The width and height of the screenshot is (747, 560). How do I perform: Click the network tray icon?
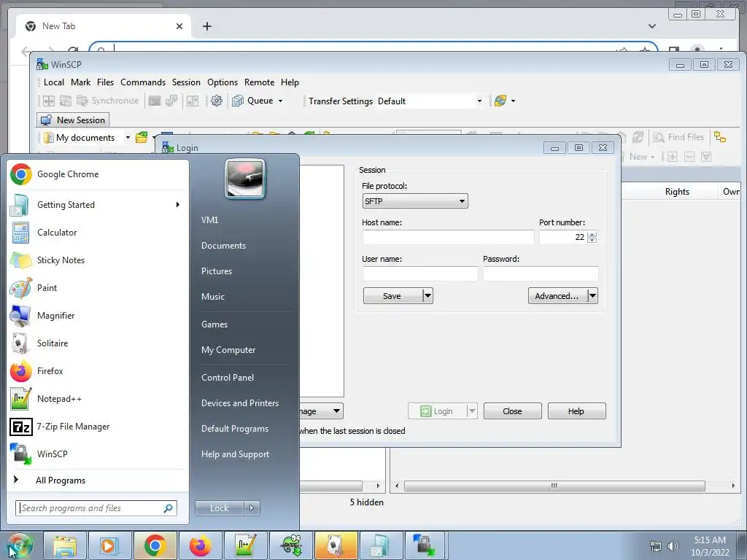[x=656, y=546]
